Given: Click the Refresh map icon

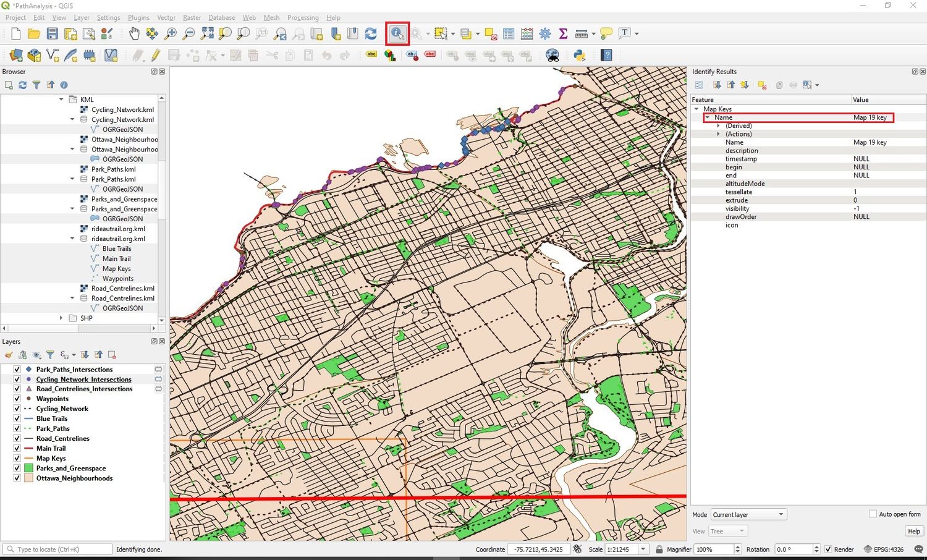Looking at the screenshot, I should pos(371,33).
